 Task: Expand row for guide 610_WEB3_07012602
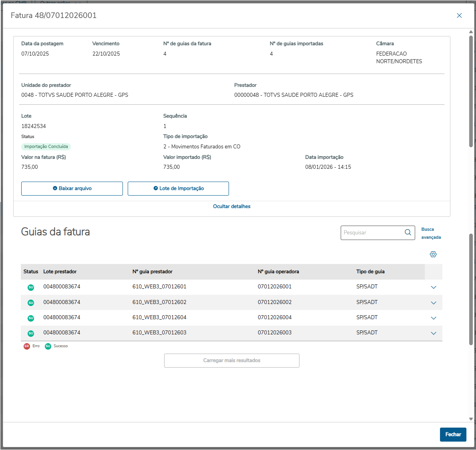[433, 303]
